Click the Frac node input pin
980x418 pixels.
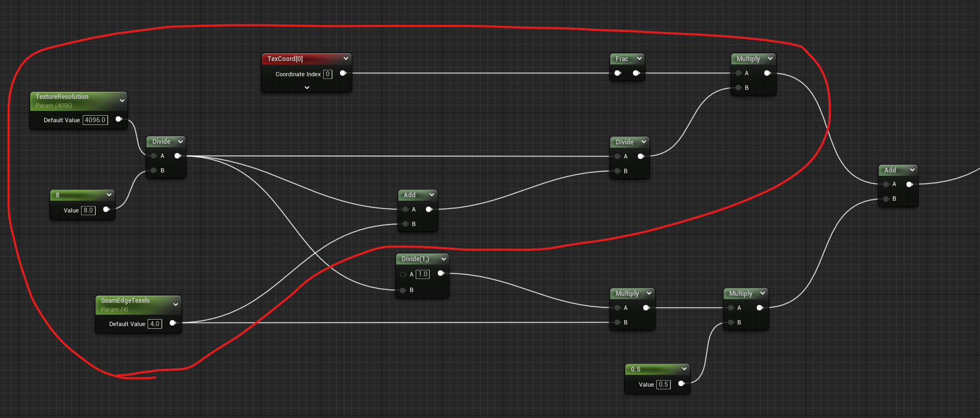[x=617, y=73]
